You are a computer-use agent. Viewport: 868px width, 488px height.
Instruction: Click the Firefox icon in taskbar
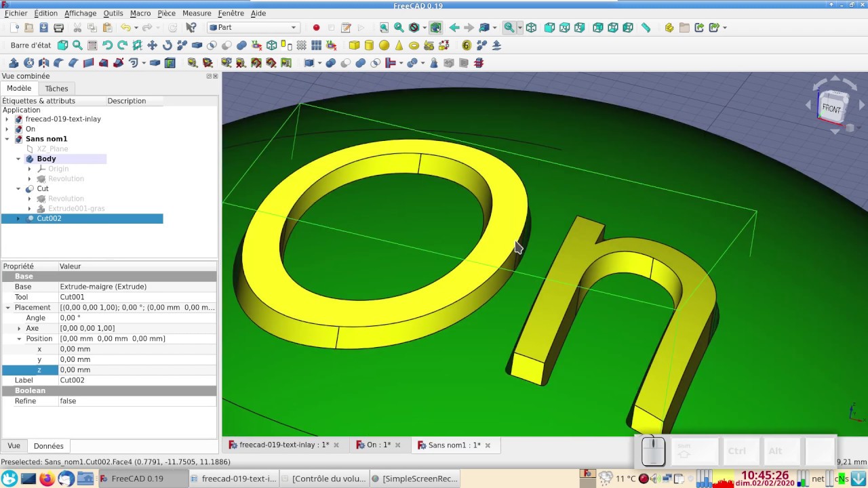tap(47, 479)
